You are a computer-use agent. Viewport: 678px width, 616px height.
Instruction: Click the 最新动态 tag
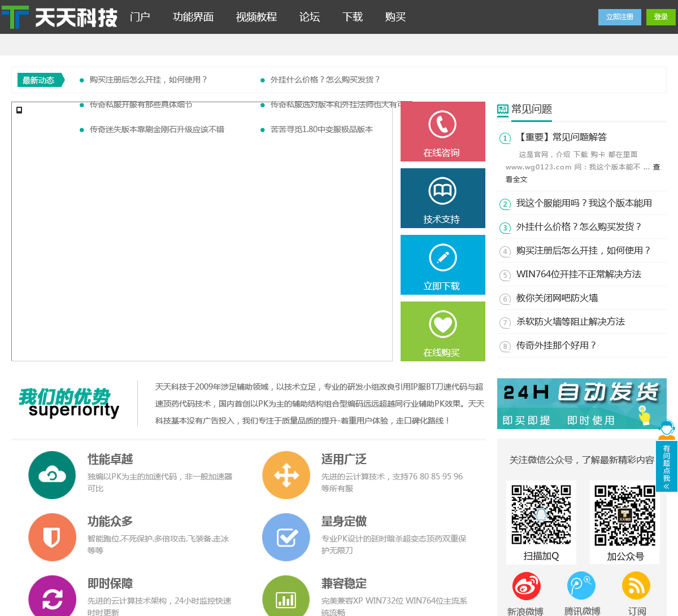(x=41, y=80)
